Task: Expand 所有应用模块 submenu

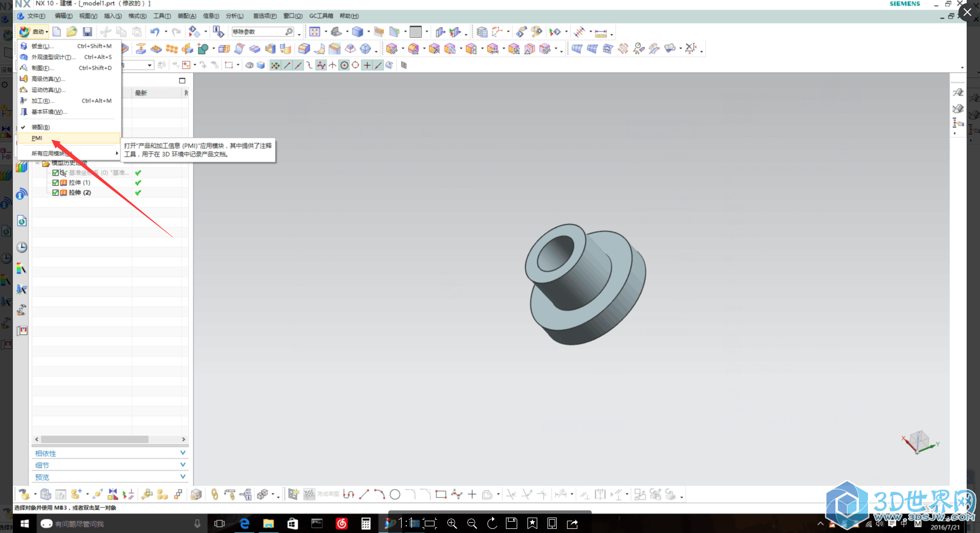Action: pyautogui.click(x=69, y=154)
